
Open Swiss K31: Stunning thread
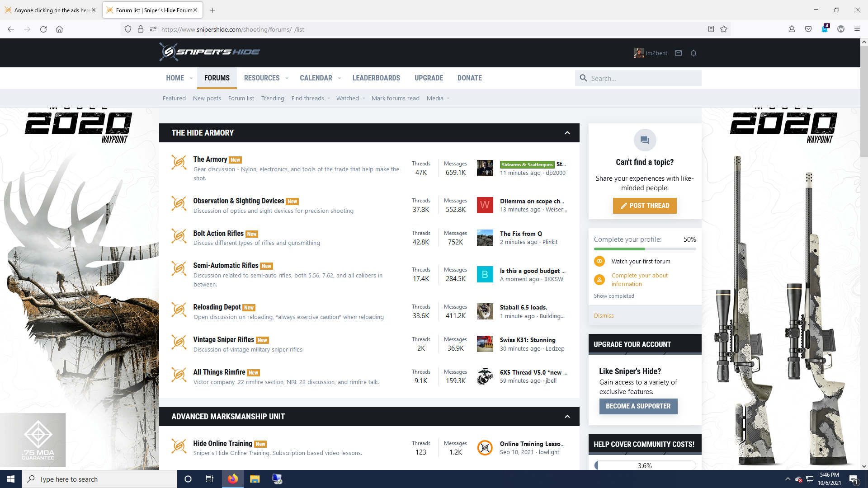528,340
